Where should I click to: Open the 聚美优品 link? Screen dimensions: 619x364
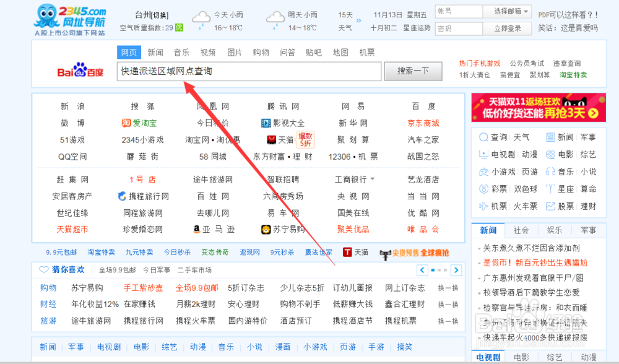pos(353,230)
